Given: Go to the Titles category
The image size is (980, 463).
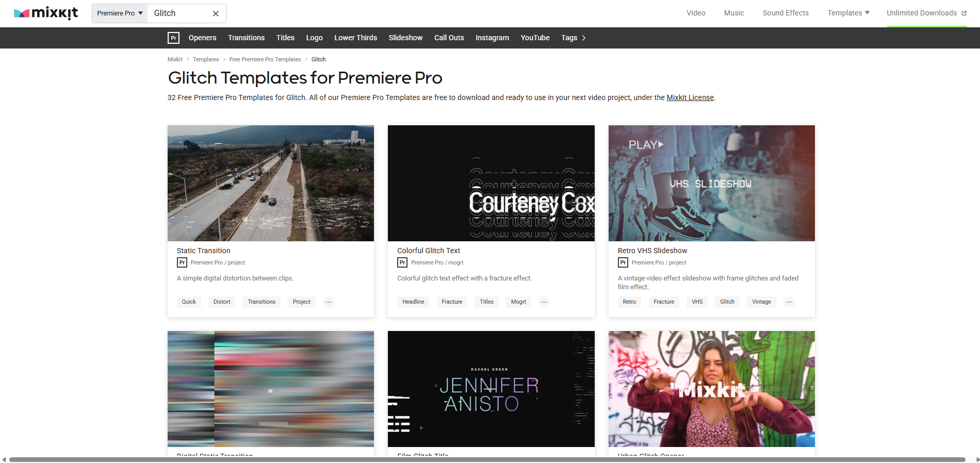Looking at the screenshot, I should 285,38.
